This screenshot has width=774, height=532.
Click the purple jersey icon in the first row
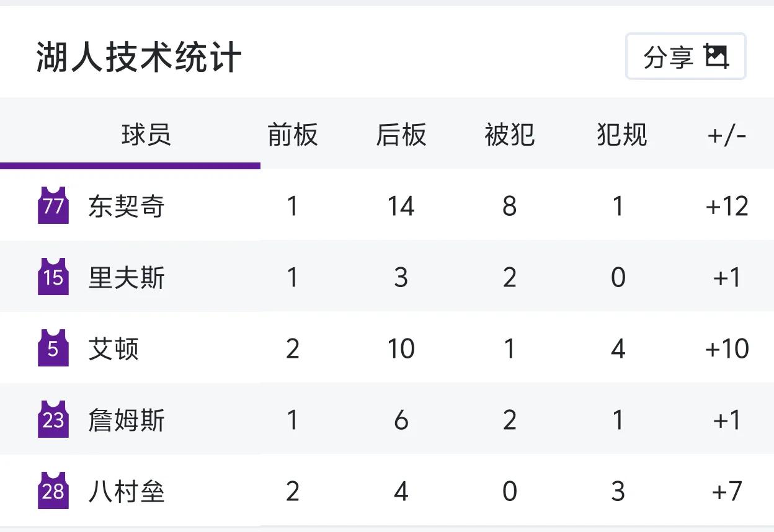[x=53, y=206]
